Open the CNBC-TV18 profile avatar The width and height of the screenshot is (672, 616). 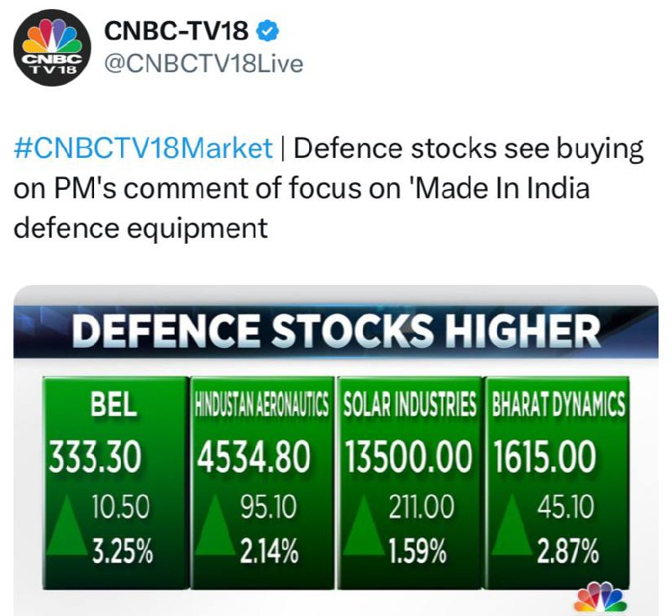(x=52, y=48)
